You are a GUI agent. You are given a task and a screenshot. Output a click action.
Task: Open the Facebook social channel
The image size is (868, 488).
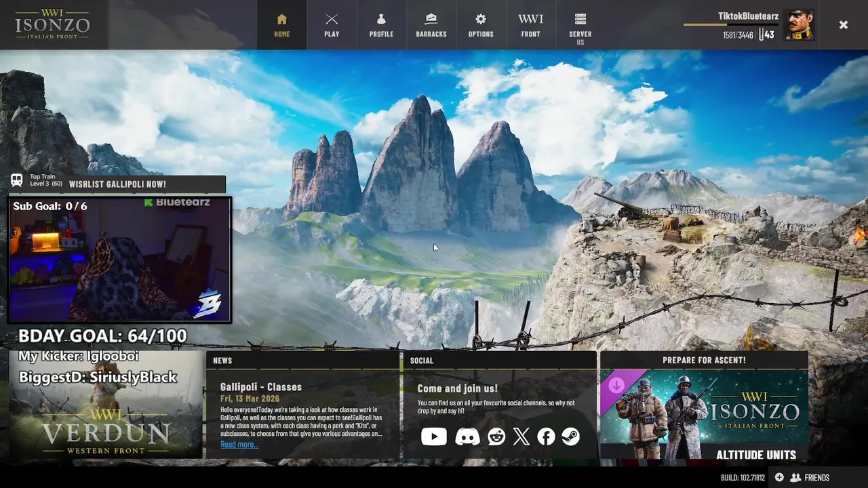point(546,436)
